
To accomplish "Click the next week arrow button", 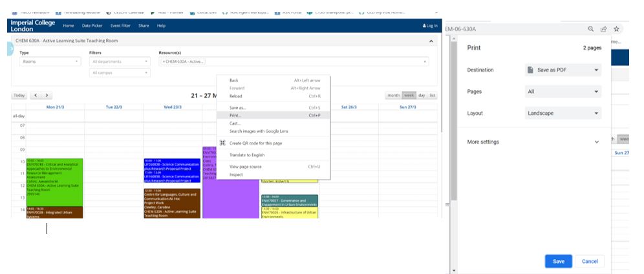I will pyautogui.click(x=47, y=96).
